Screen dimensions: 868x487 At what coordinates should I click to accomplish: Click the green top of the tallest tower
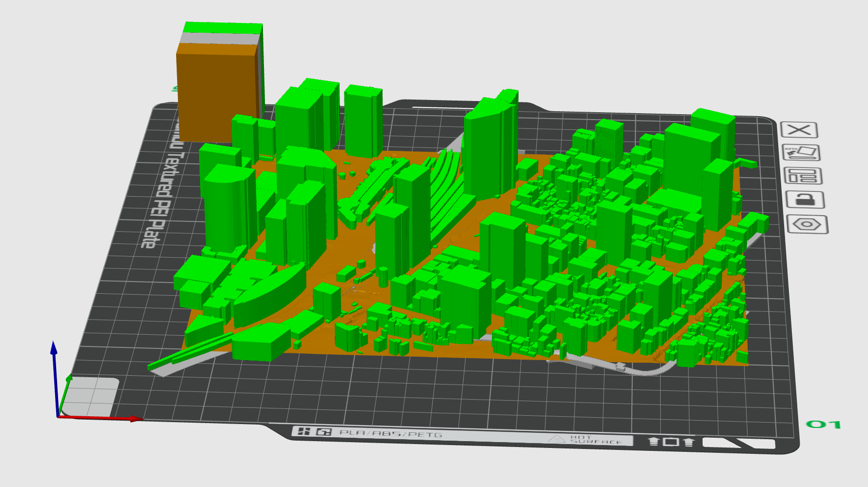[223, 27]
